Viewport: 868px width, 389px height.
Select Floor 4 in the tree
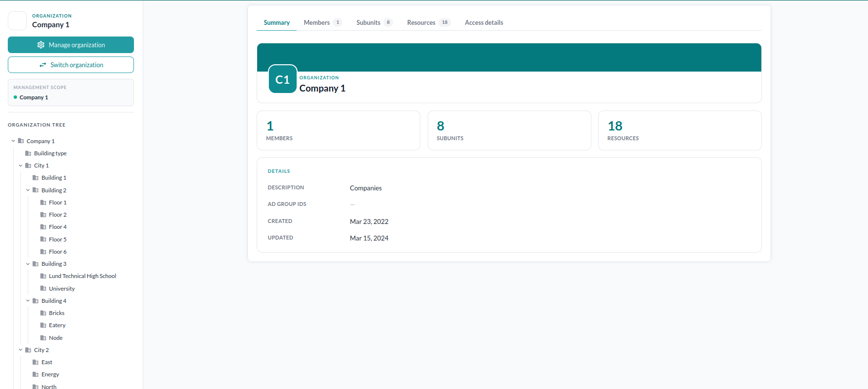58,227
